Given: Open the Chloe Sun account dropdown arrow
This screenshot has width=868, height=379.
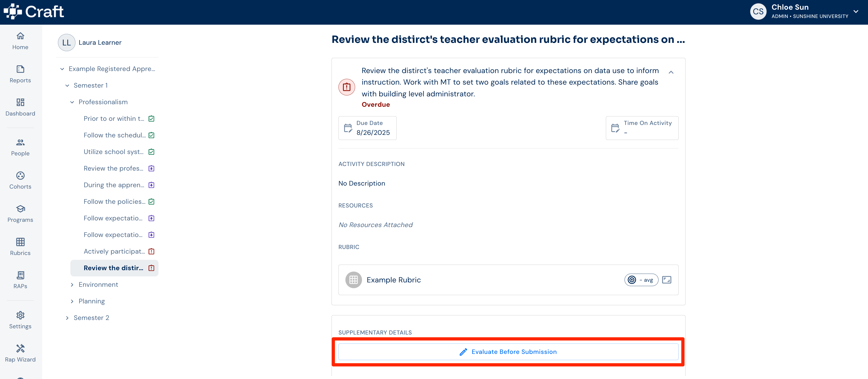Looking at the screenshot, I should pos(856,12).
